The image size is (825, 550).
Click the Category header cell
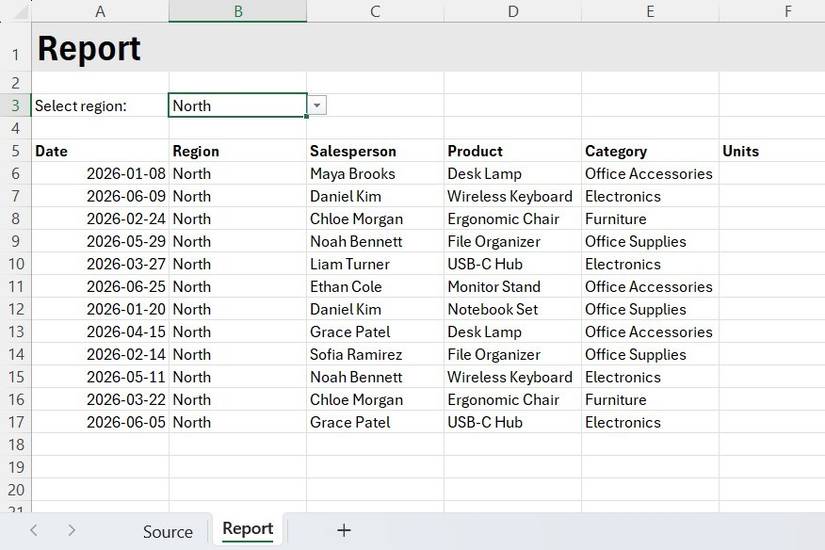pos(650,151)
